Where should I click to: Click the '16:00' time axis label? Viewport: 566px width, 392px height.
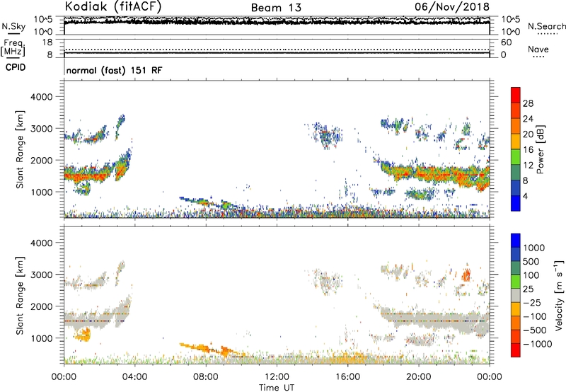(347, 377)
